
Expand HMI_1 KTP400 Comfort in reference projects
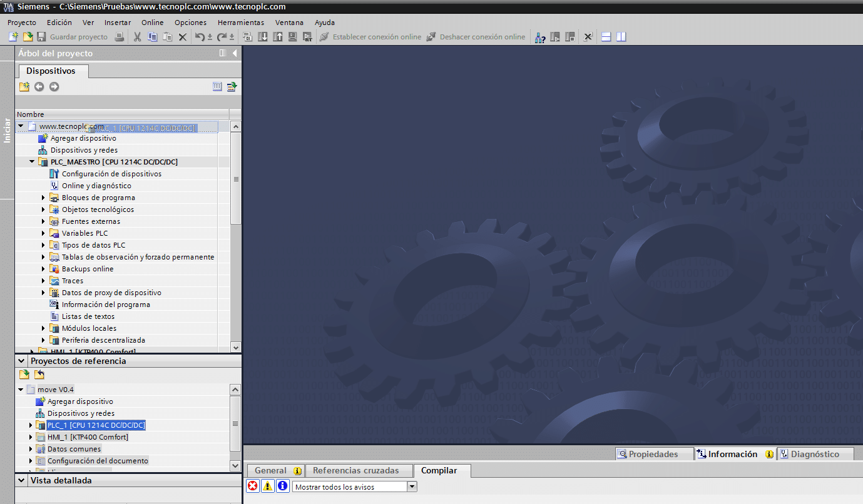pyautogui.click(x=31, y=437)
